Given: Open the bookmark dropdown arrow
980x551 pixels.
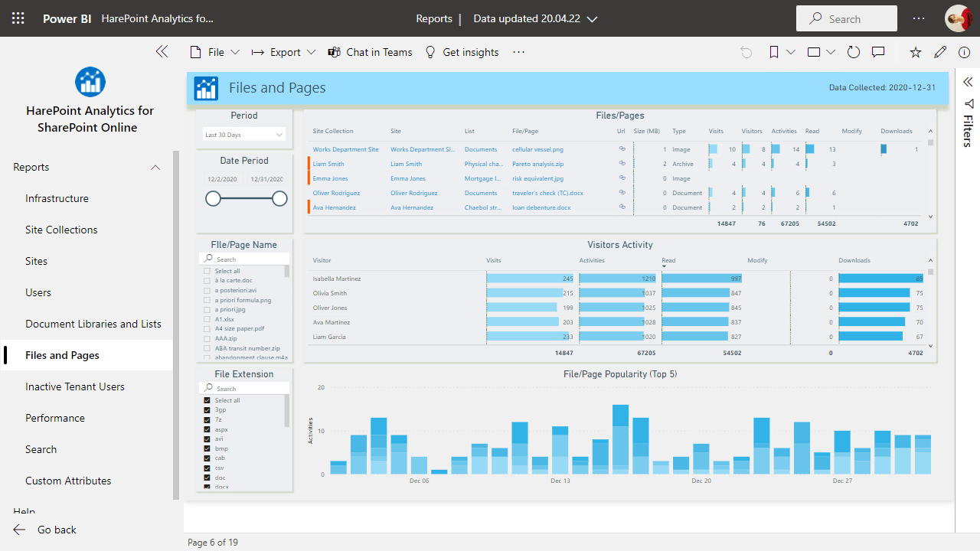Looking at the screenshot, I should pos(791,52).
